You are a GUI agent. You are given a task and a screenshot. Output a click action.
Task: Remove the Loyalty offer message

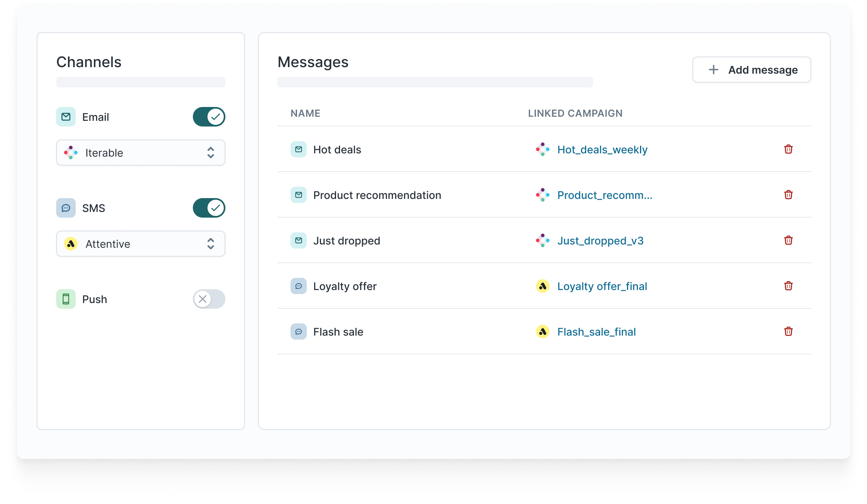point(788,286)
